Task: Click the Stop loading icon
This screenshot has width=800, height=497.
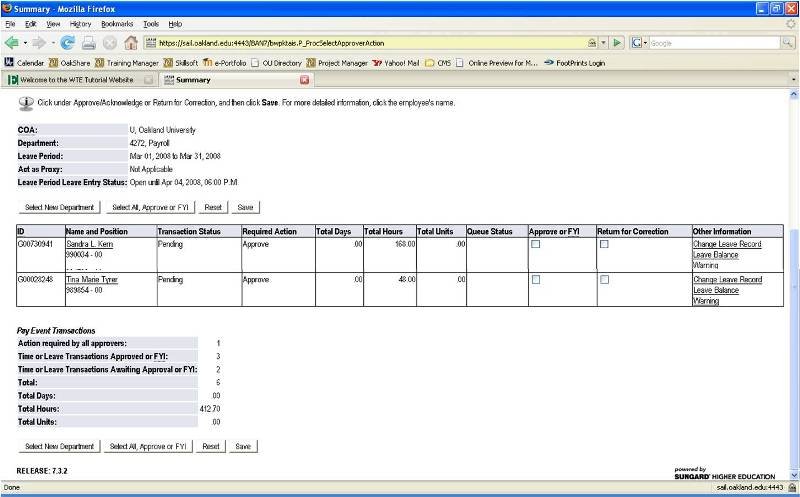Action: 109,43
